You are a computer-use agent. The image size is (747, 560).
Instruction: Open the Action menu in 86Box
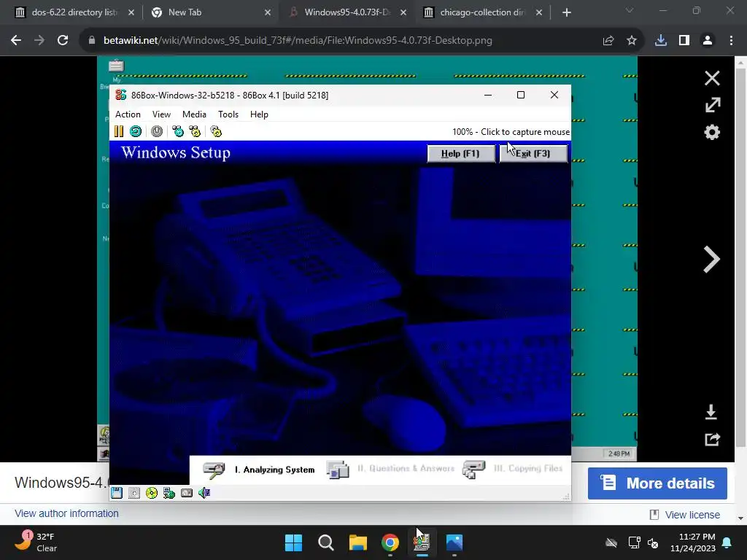click(128, 114)
